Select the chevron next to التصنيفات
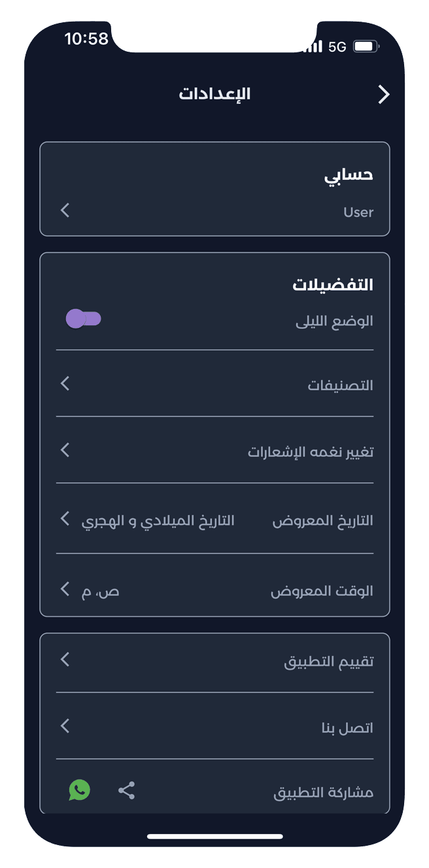This screenshot has height=868, width=429. coord(64,384)
